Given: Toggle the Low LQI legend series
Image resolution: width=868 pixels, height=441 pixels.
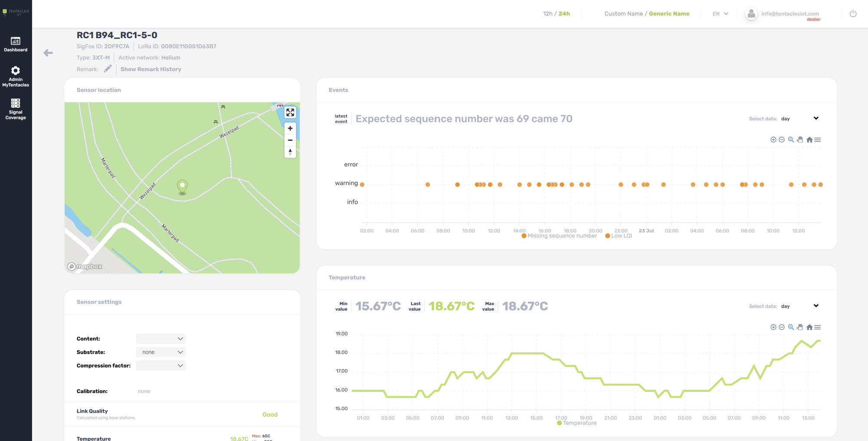Looking at the screenshot, I should coord(618,236).
